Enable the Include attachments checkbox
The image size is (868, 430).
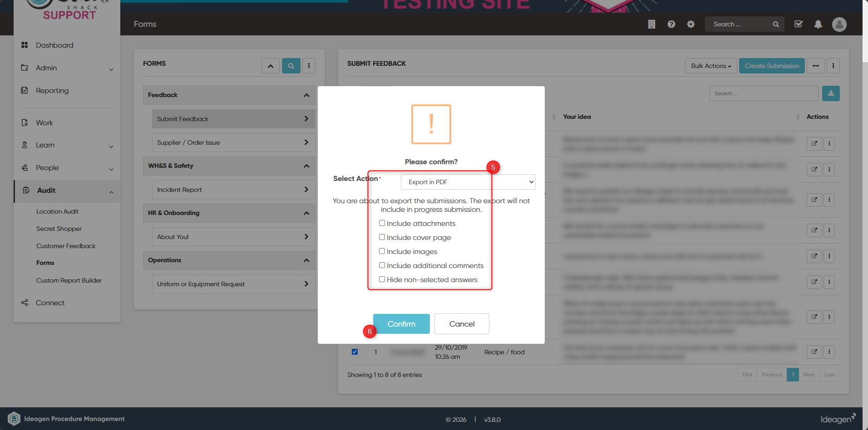(382, 223)
